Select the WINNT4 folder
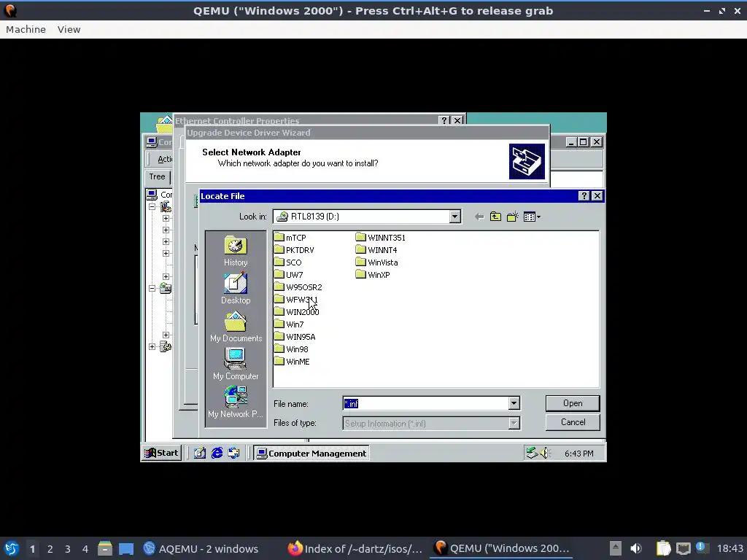 click(376, 249)
